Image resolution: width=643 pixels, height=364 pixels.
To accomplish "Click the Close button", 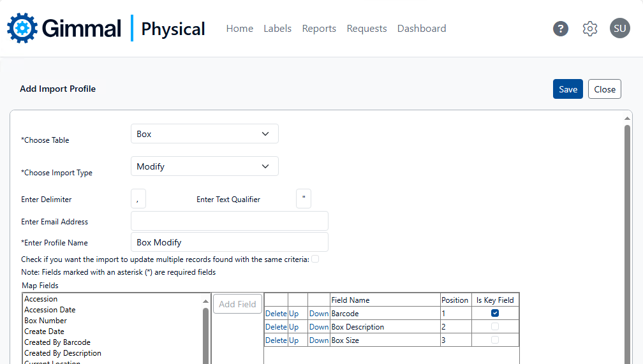I will coord(605,89).
